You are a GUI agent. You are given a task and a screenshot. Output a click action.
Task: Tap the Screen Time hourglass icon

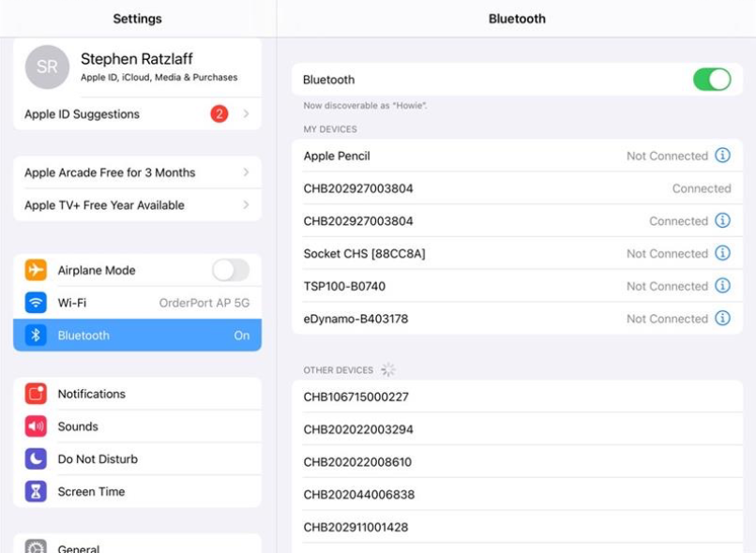coord(36,491)
